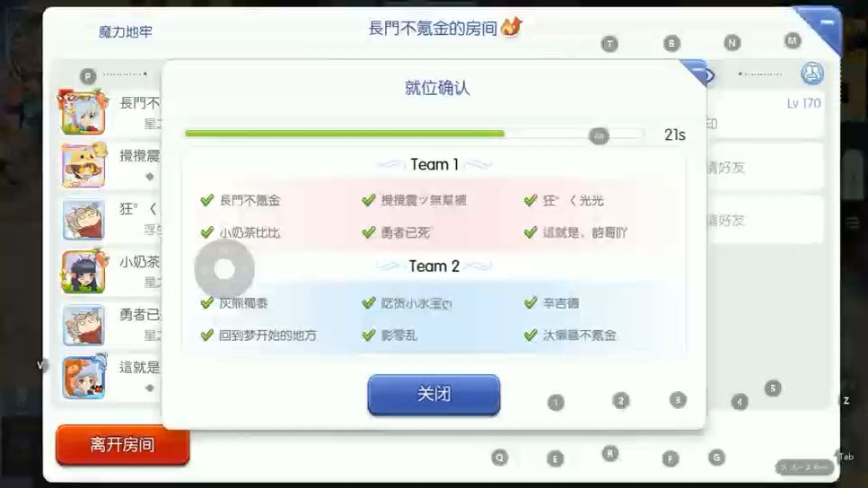Tap the Q key overlay icon
Screen dimensions: 868x488
coord(499,457)
